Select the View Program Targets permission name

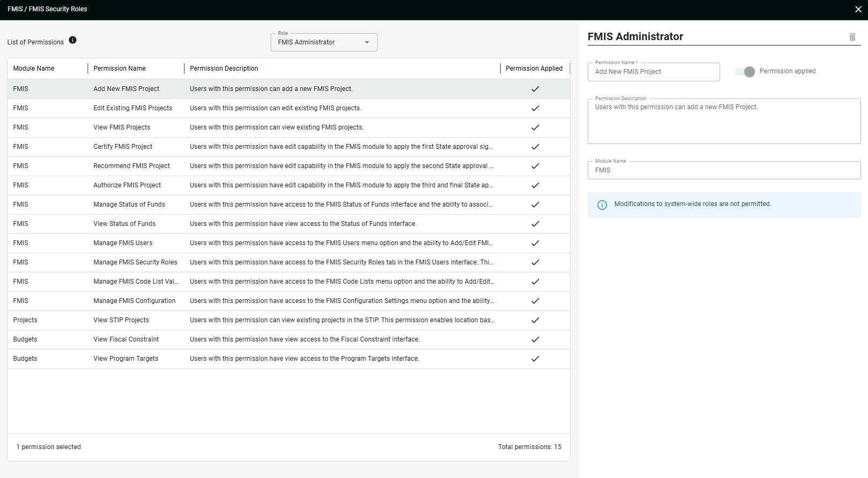coord(126,359)
